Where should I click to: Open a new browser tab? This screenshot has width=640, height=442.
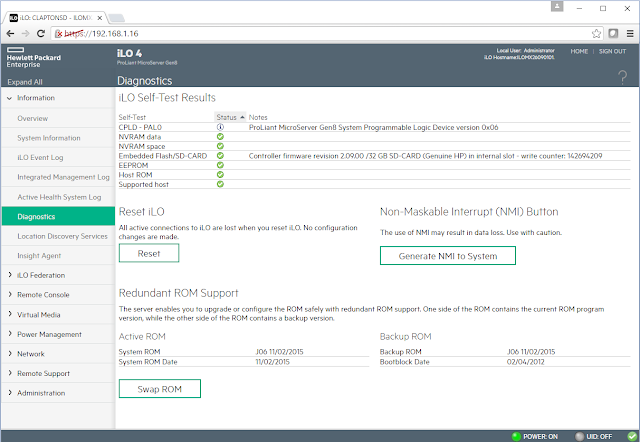tap(116, 18)
